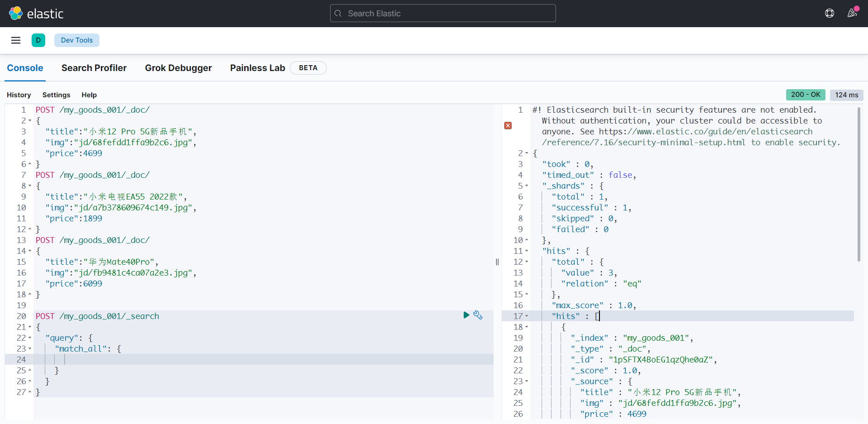Click the first POST /my_goods_001/_doc/ line
Viewport: 868px width, 424px height.
(x=93, y=110)
